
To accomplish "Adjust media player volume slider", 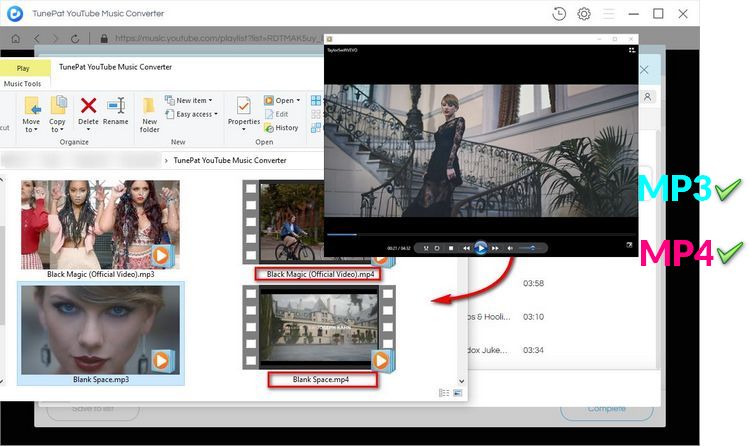I will (527, 248).
